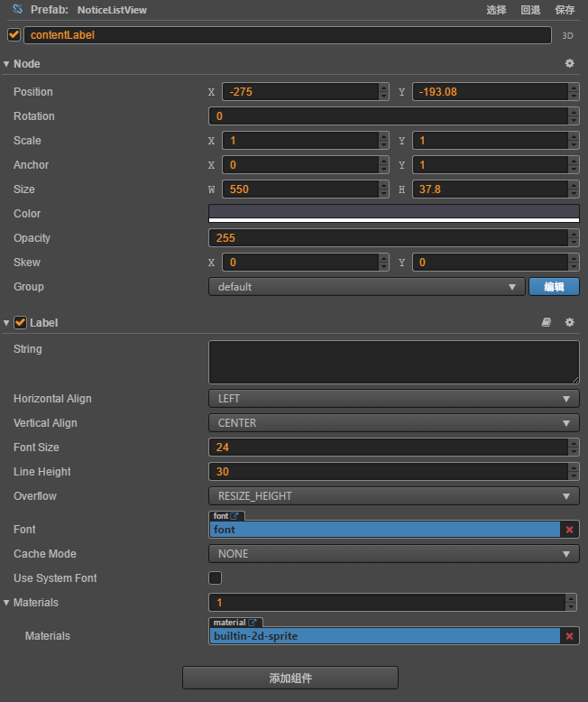The width and height of the screenshot is (588, 702).
Task: Toggle the 3D node mode icon
Action: click(568, 36)
